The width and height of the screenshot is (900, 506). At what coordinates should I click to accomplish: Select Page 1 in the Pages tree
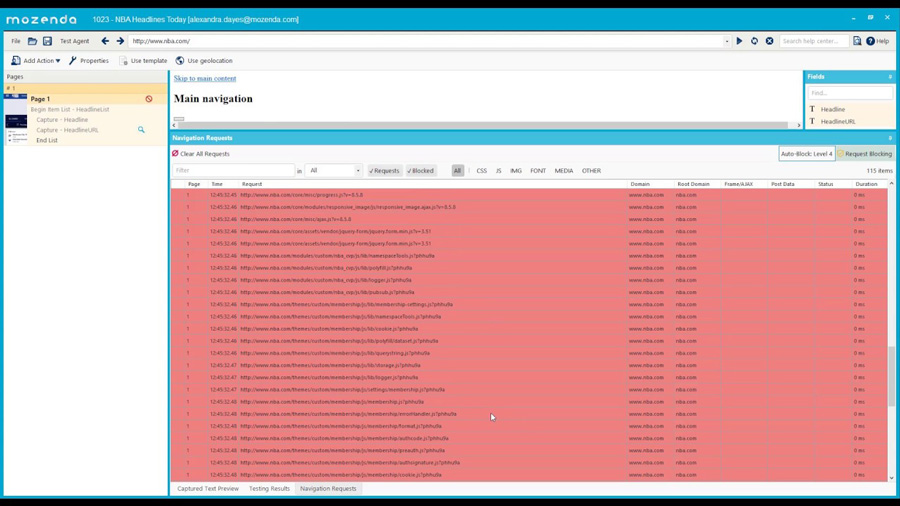point(40,99)
